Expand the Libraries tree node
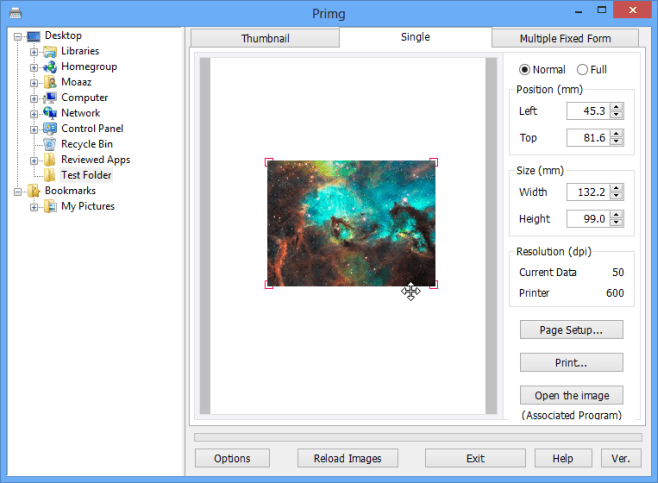Screen dimensions: 658x483 pos(34,52)
